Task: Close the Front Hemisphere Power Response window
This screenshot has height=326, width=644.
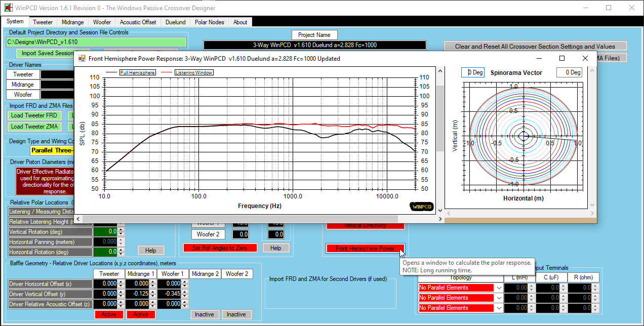Action: tap(585, 58)
